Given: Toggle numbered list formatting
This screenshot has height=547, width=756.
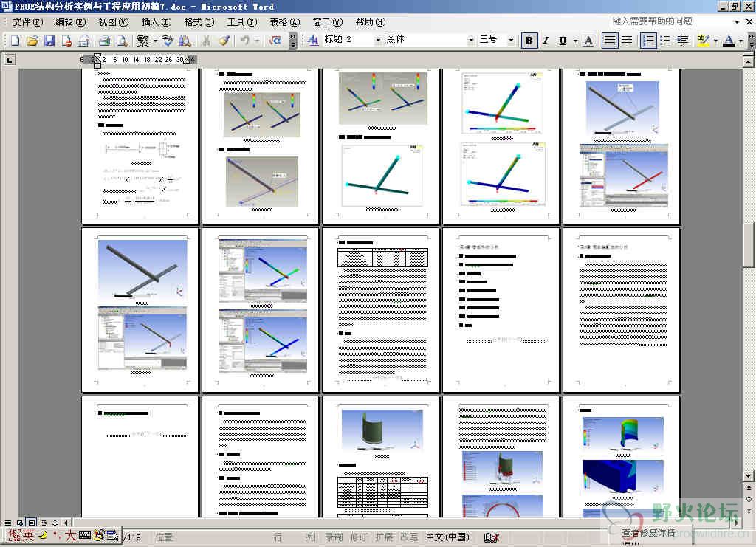Looking at the screenshot, I should click(x=647, y=41).
